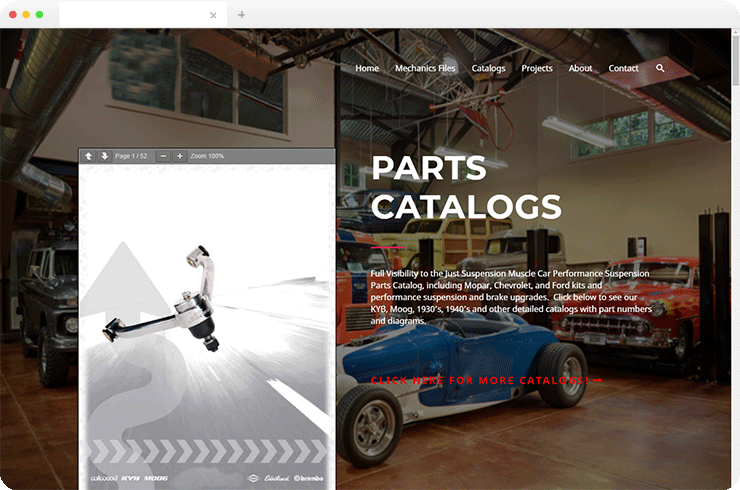Click the PARTS CATALOGS heading
Screen dimensions: 740x490
coord(466,187)
